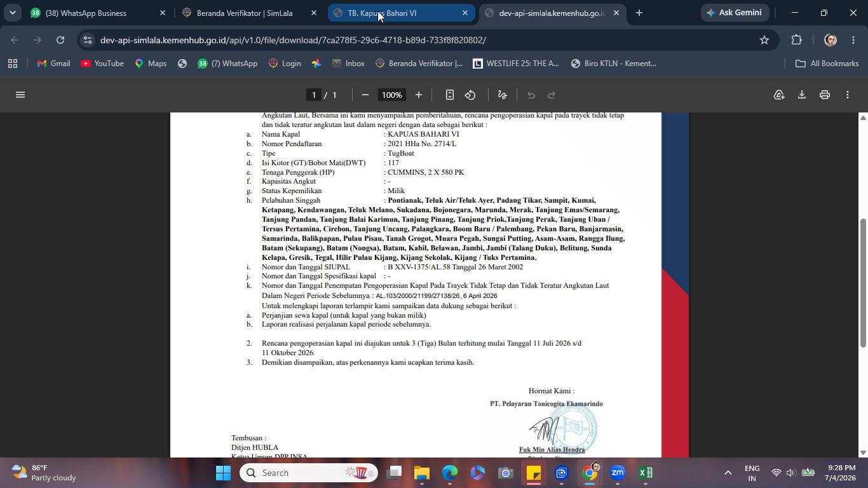Click the Windows taskbar Search box

point(309,473)
